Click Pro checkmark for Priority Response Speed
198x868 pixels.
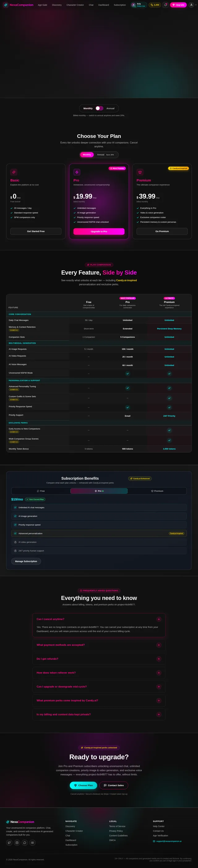point(127,407)
